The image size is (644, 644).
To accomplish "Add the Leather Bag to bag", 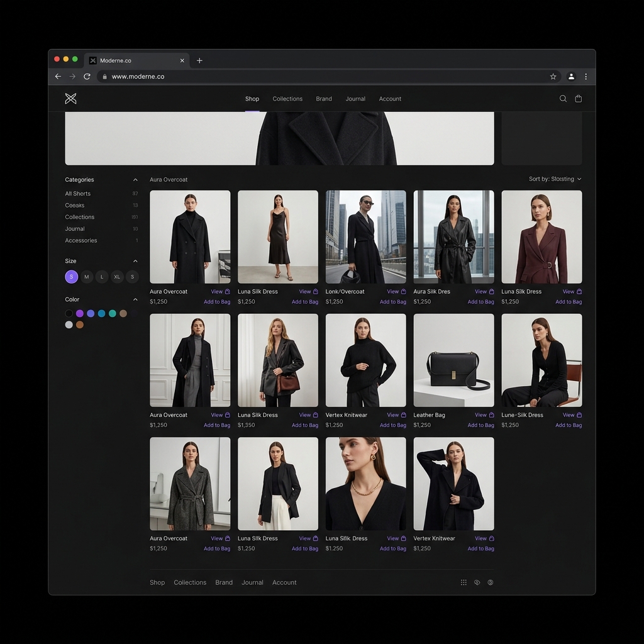I will click(x=480, y=425).
